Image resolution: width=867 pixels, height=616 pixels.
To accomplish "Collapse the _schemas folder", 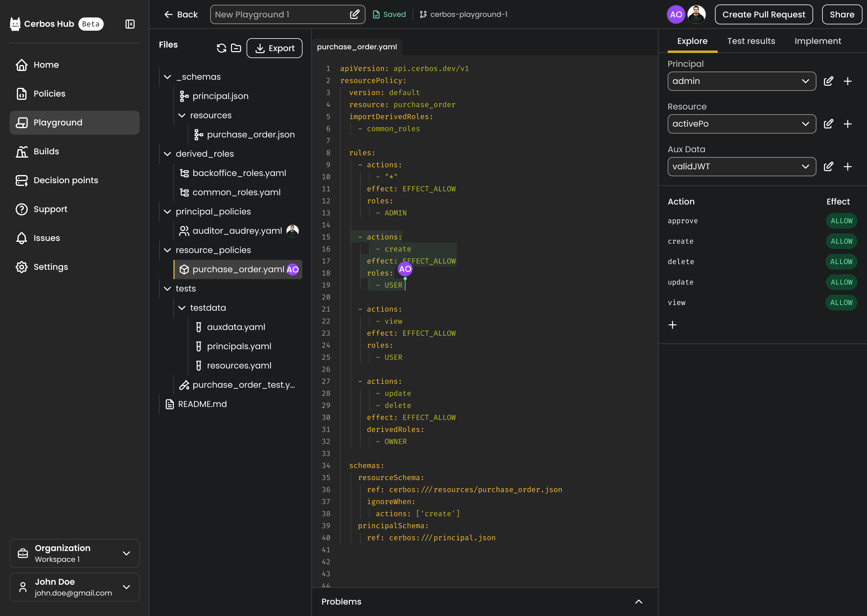I will 167,77.
